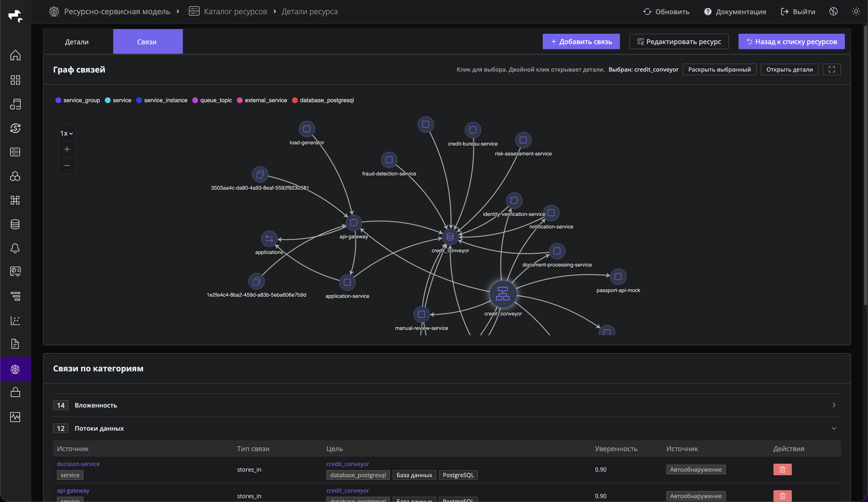This screenshot has height=502, width=868.
Task: Open the 1x zoom level dropdown
Action: click(x=67, y=133)
